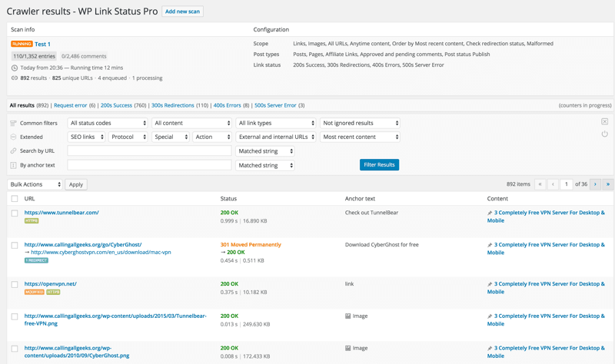Focus the By anchor text field
615x364 pixels.
149,165
